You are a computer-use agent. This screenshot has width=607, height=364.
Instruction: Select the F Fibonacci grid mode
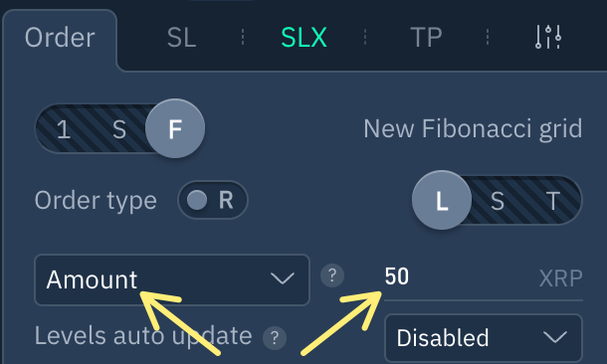[x=175, y=128]
